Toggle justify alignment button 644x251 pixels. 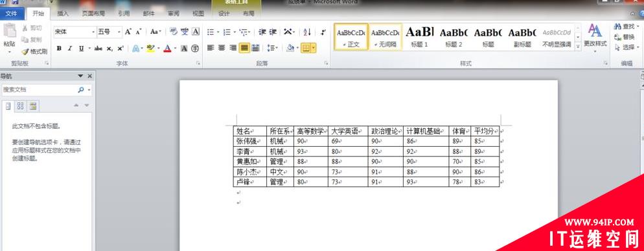pos(244,48)
